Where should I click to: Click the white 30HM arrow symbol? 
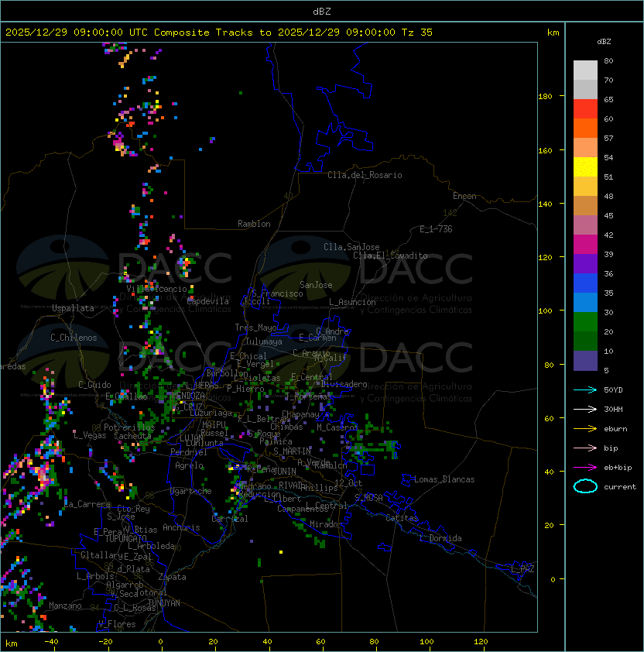[585, 409]
